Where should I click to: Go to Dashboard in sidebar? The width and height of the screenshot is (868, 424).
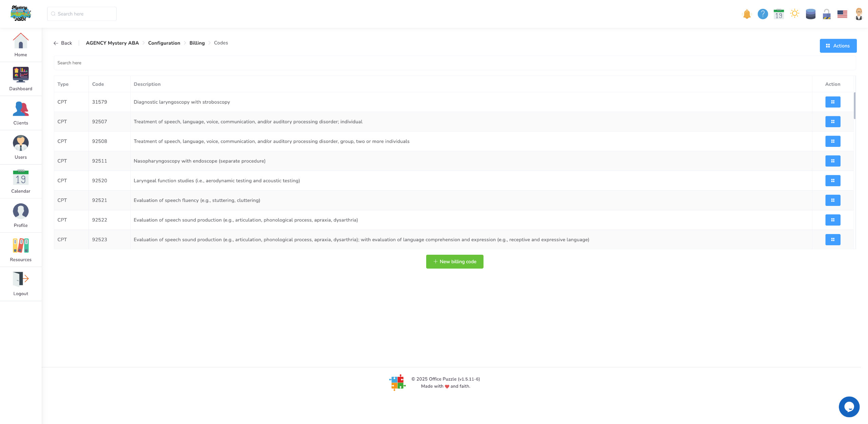21,79
